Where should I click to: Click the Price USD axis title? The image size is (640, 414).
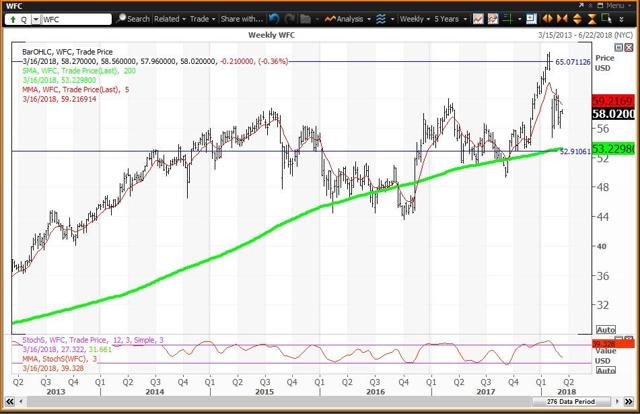pyautogui.click(x=604, y=63)
